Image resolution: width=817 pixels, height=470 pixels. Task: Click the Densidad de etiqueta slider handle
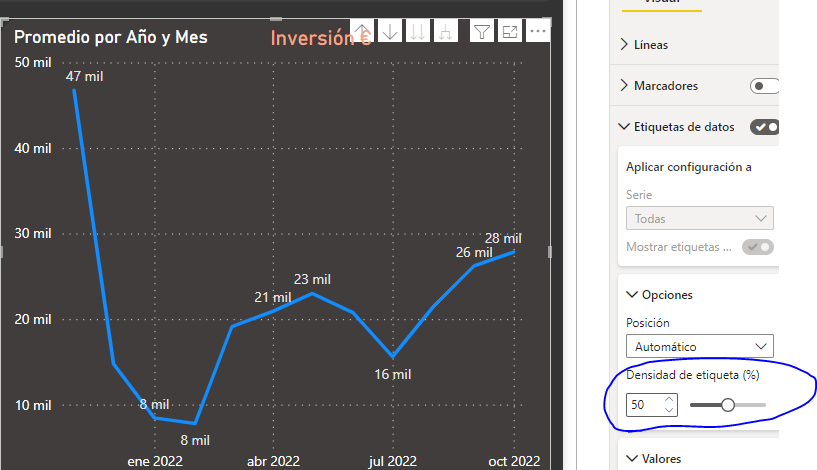click(x=728, y=405)
